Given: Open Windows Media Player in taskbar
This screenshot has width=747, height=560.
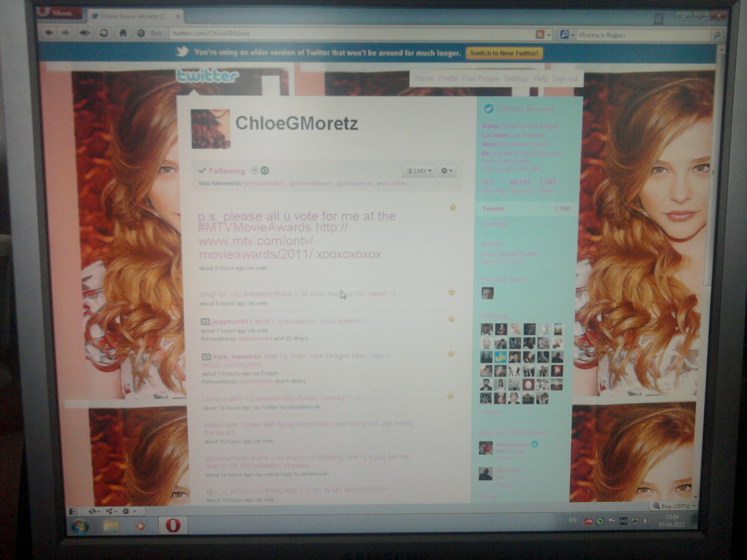Looking at the screenshot, I should pyautogui.click(x=141, y=526).
